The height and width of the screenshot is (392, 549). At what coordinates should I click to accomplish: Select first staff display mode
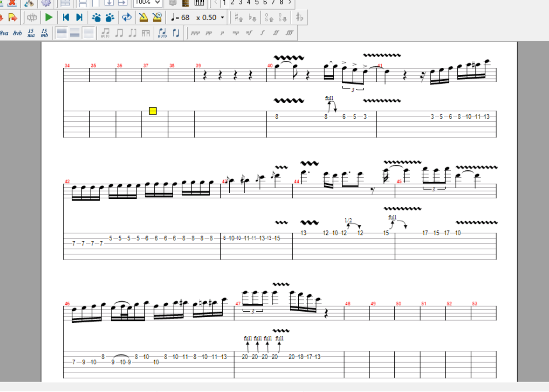(x=61, y=33)
